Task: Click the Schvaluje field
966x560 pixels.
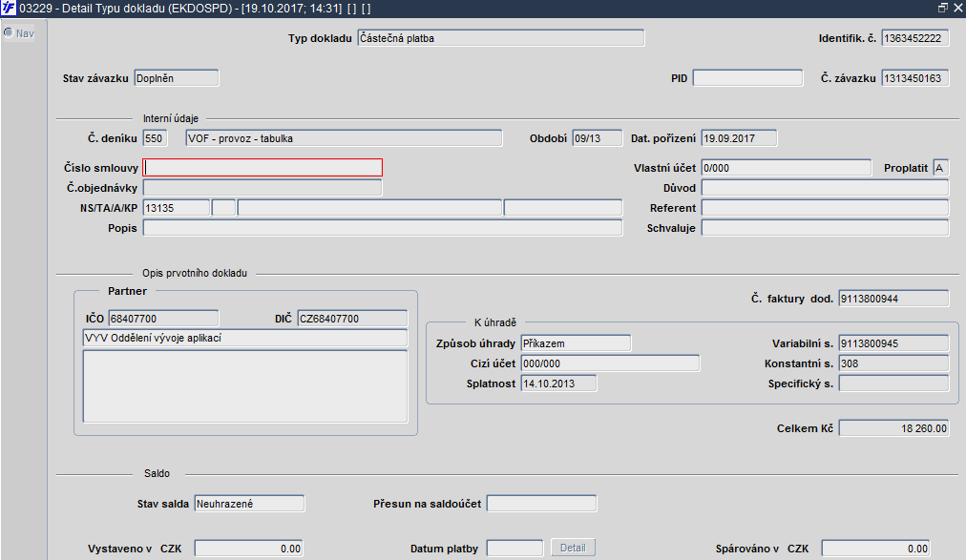Action: point(825,228)
